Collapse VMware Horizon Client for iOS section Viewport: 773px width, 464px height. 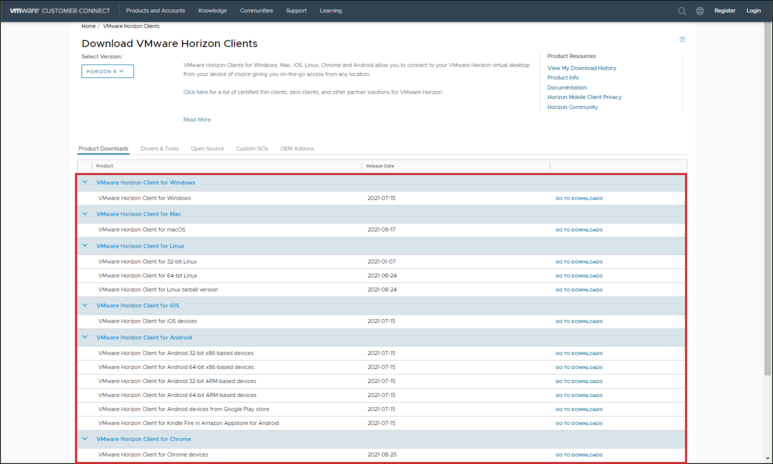[x=85, y=305]
